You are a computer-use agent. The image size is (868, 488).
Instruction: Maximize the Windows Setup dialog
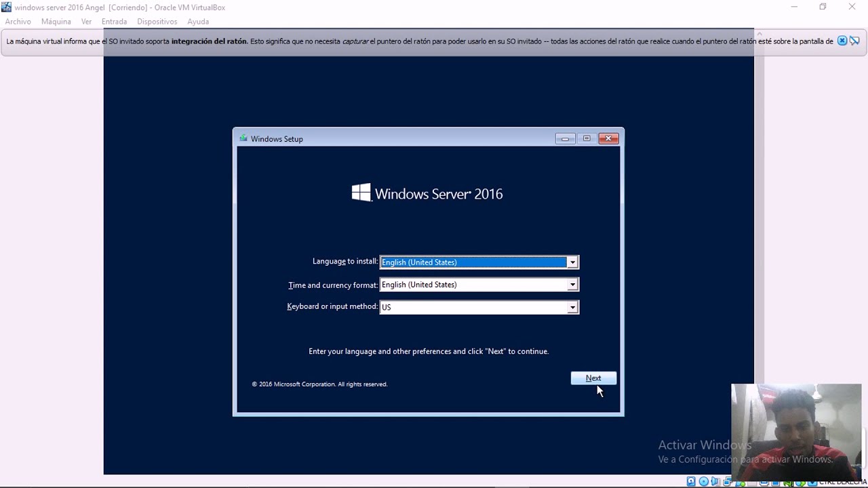point(587,138)
